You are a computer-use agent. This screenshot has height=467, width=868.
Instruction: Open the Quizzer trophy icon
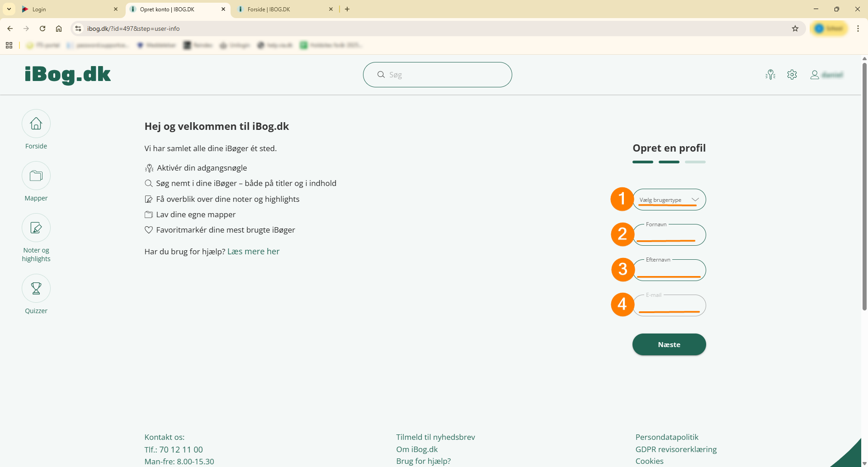pos(36,288)
